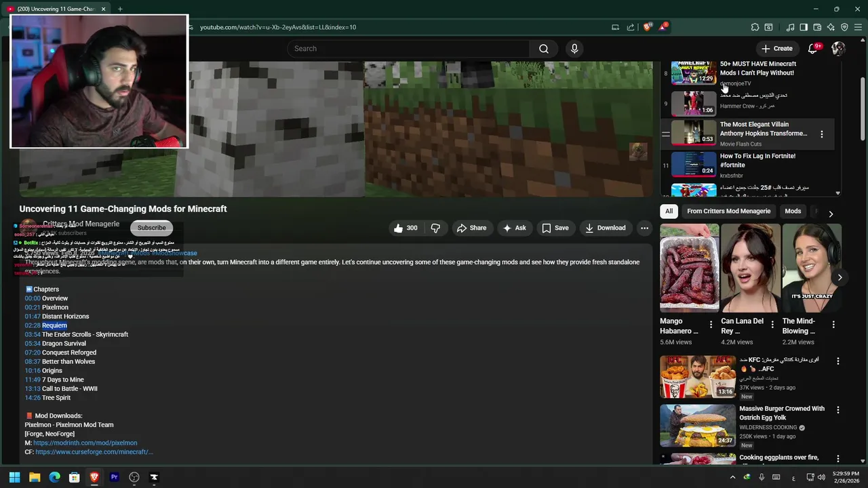Jump to 14:26 Tree Spirit chapter

click(33, 398)
